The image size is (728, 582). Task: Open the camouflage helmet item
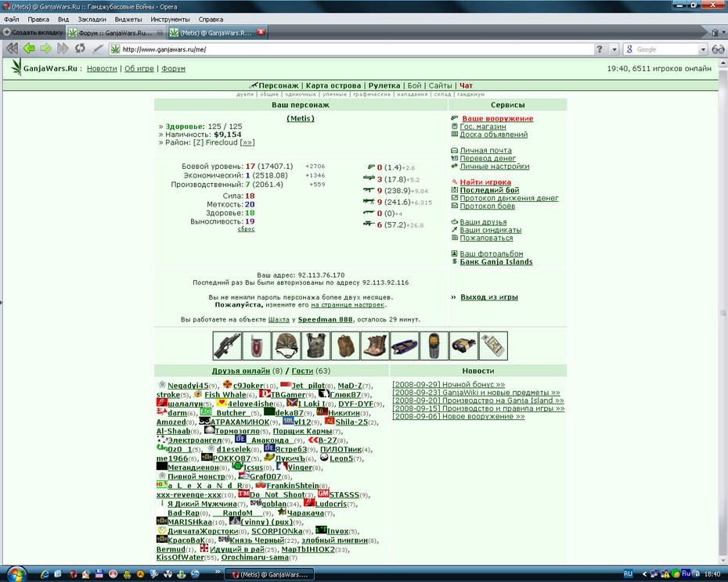(x=287, y=346)
